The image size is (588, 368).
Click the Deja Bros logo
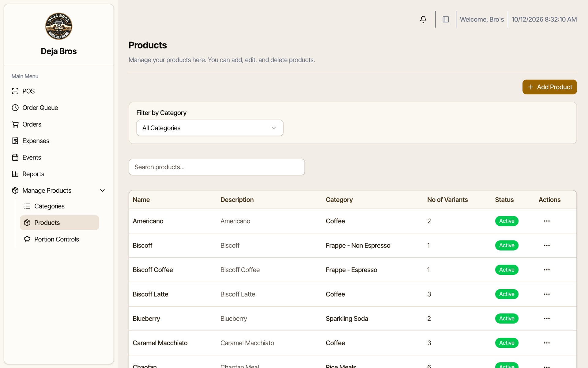tap(59, 26)
